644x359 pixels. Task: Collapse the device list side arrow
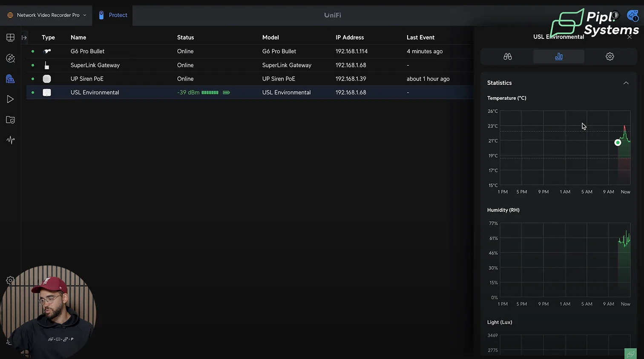coord(24,38)
